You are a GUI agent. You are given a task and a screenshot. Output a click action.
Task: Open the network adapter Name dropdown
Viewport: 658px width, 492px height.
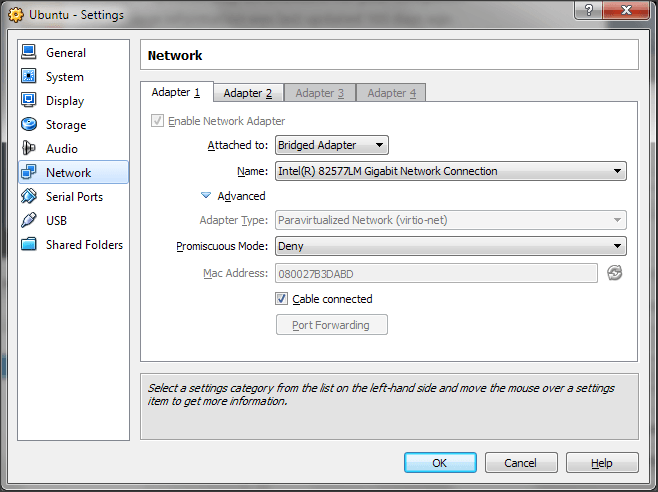(x=450, y=171)
